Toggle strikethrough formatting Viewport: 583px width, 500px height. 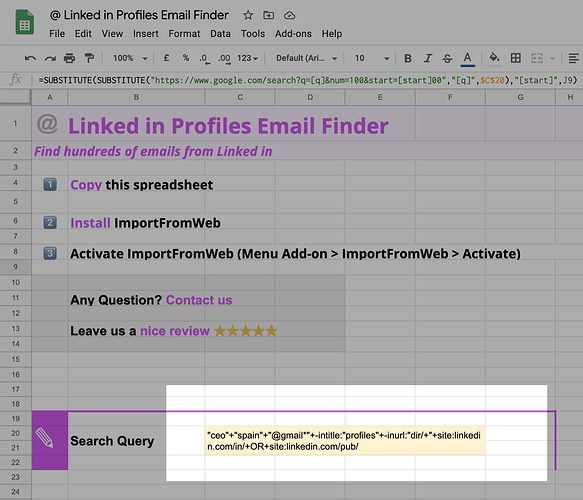tap(447, 58)
